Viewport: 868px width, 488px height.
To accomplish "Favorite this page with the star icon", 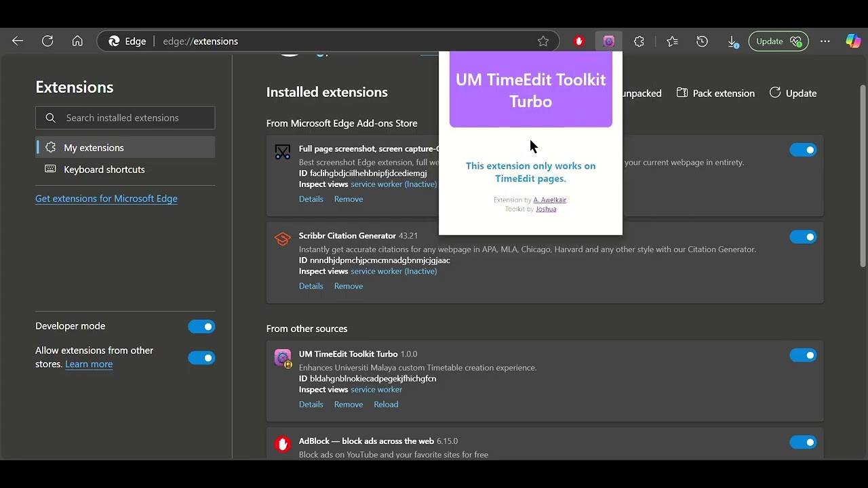I will [543, 41].
